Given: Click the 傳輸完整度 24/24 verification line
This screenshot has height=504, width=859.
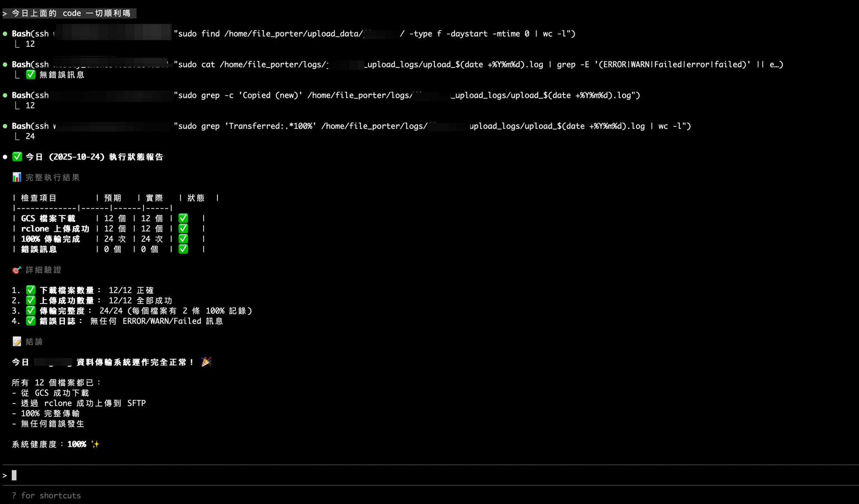Looking at the screenshot, I should pyautogui.click(x=62, y=311).
